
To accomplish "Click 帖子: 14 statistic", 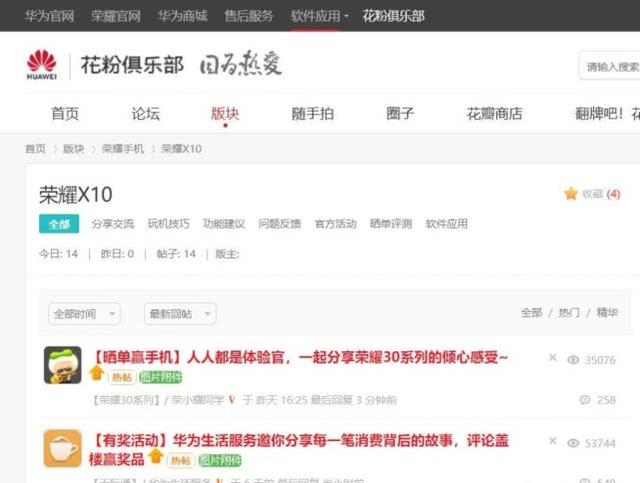I will point(176,254).
